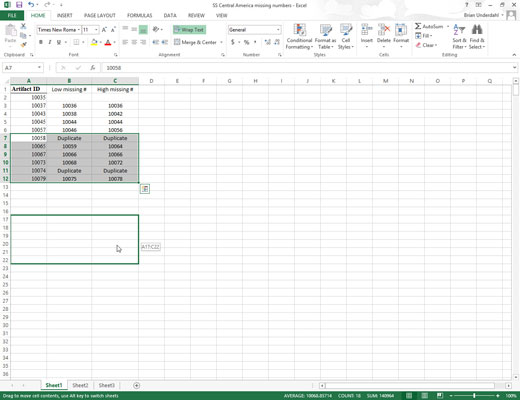Click the Brian Underdahl account name
520x400 pixels.
tap(481, 15)
